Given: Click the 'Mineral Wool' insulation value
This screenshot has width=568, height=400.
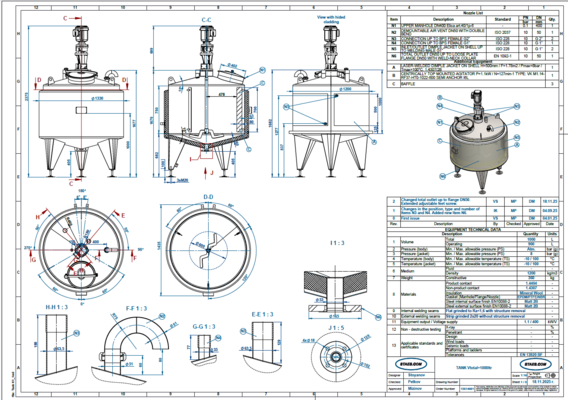Looking at the screenshot, I should (x=531, y=293).
